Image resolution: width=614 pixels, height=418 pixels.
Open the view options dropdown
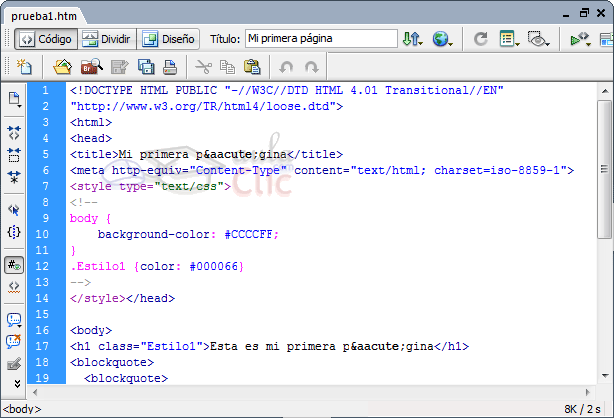510,40
